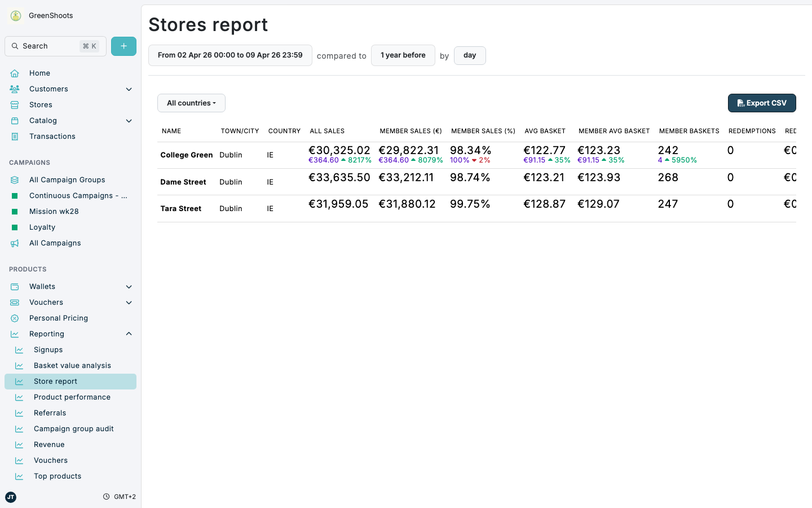Switch to the Product performance report
The height and width of the screenshot is (508, 812).
coord(72,397)
